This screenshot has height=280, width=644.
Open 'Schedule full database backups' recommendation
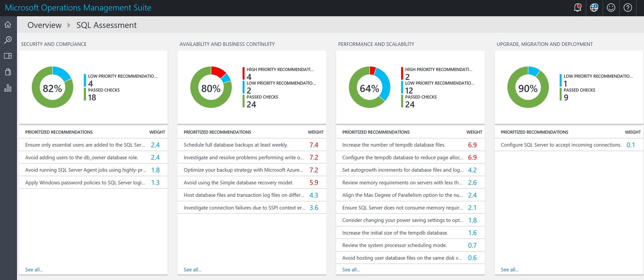click(x=252, y=145)
